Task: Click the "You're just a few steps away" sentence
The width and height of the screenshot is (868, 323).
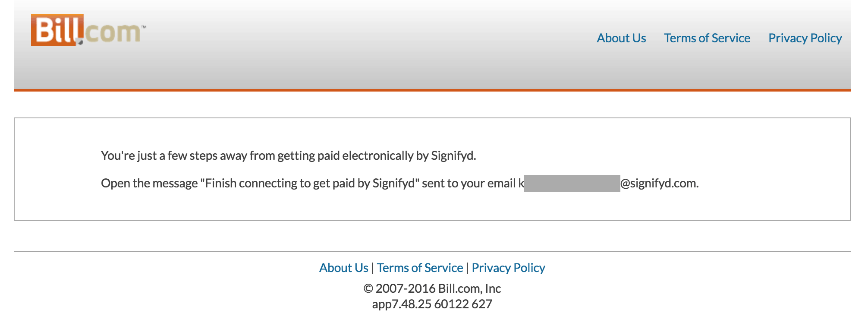Action: pos(289,155)
